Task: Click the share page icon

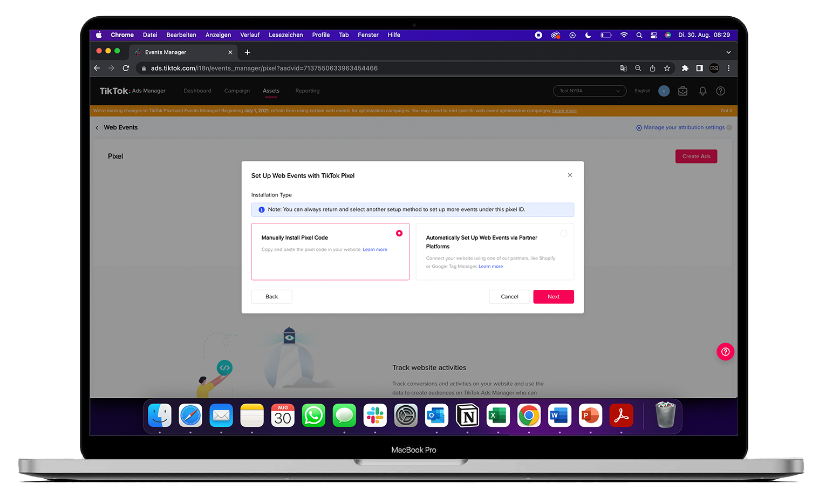Action: pyautogui.click(x=653, y=68)
